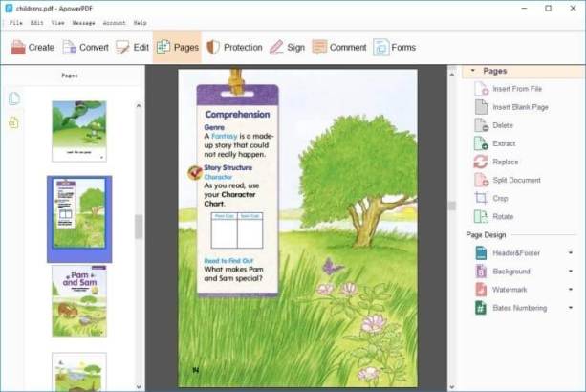Click the Header&Footer option

pyautogui.click(x=508, y=253)
